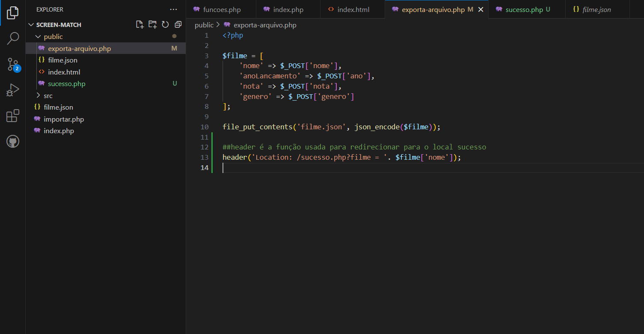Open index.html in the file tree
Screen dimensions: 644x334
106,72
